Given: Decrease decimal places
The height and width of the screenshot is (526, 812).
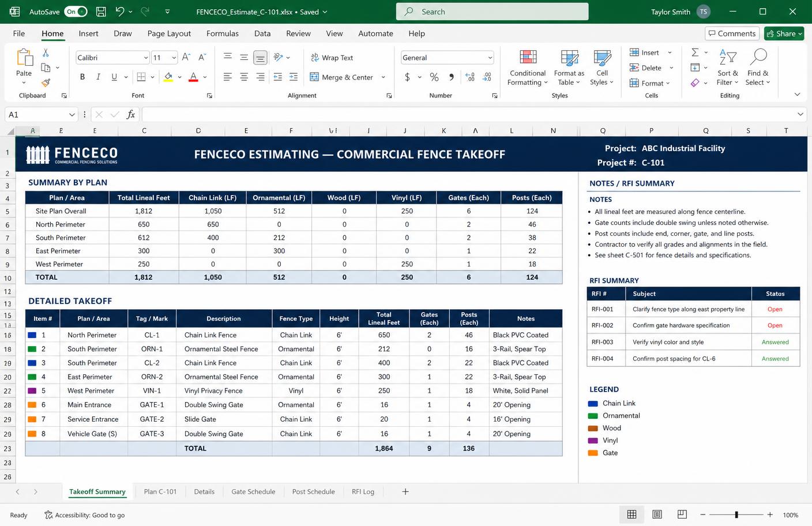Looking at the screenshot, I should [x=487, y=77].
